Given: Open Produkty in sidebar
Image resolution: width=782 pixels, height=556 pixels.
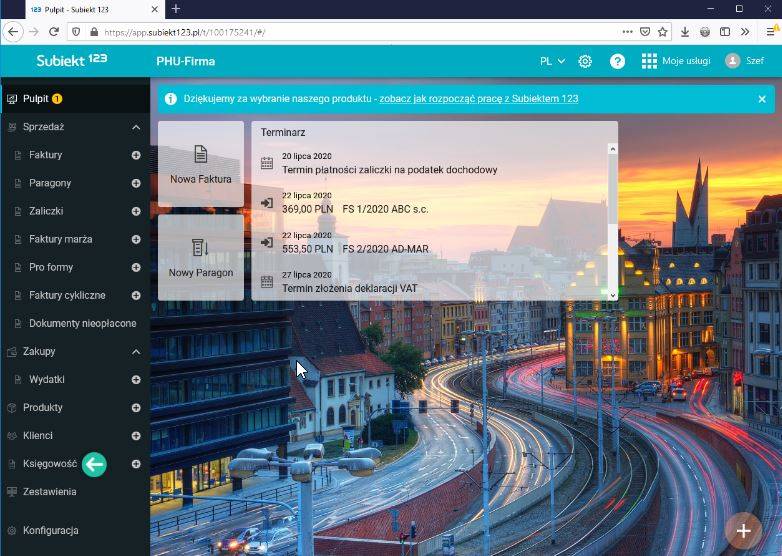Looking at the screenshot, I should [x=42, y=407].
